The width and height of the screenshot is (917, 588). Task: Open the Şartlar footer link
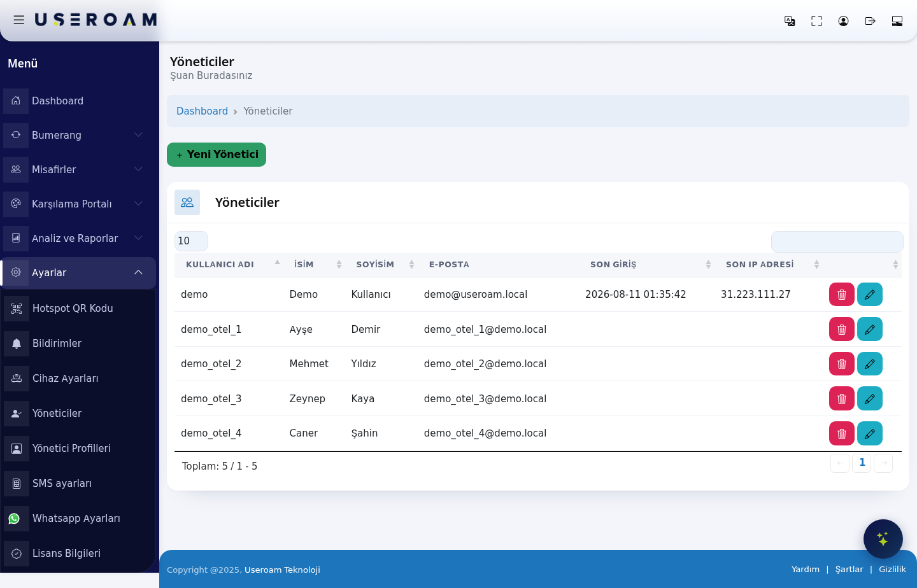849,570
